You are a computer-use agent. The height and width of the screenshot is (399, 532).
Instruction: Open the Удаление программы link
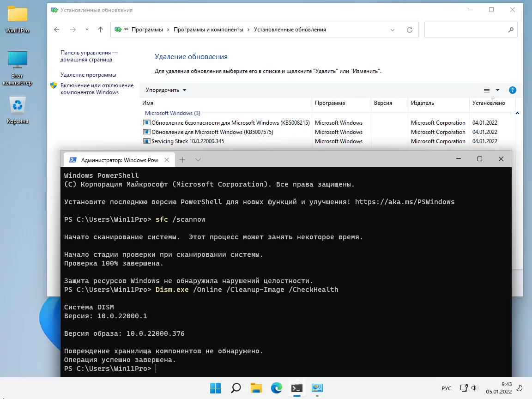tap(88, 75)
